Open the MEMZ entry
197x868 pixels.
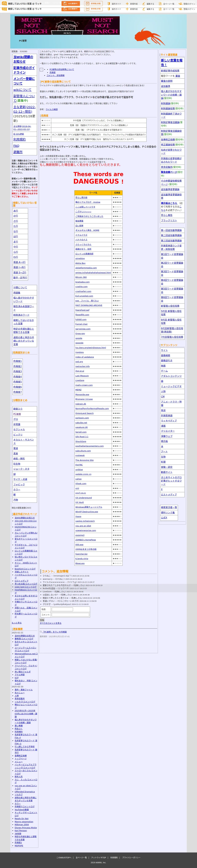click(78, 390)
